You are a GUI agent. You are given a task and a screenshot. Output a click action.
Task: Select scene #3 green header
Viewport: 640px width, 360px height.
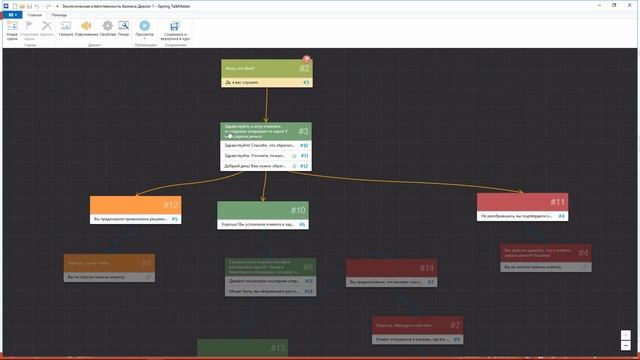pyautogui.click(x=266, y=131)
